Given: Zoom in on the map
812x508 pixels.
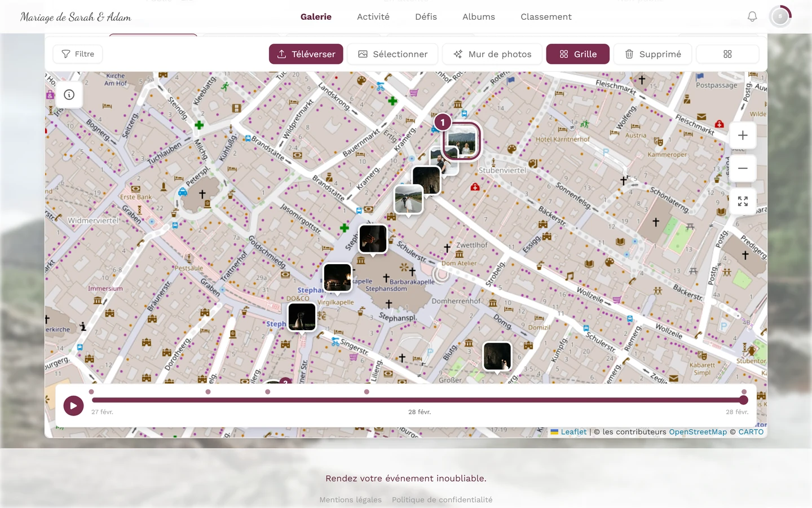Looking at the screenshot, I should 743,135.
